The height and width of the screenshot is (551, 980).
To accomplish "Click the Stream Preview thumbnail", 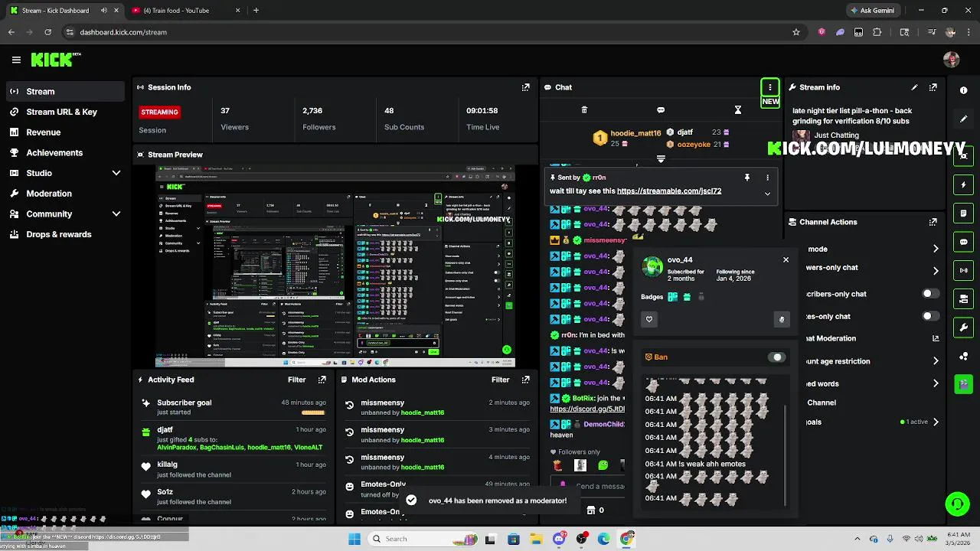I will (x=335, y=266).
